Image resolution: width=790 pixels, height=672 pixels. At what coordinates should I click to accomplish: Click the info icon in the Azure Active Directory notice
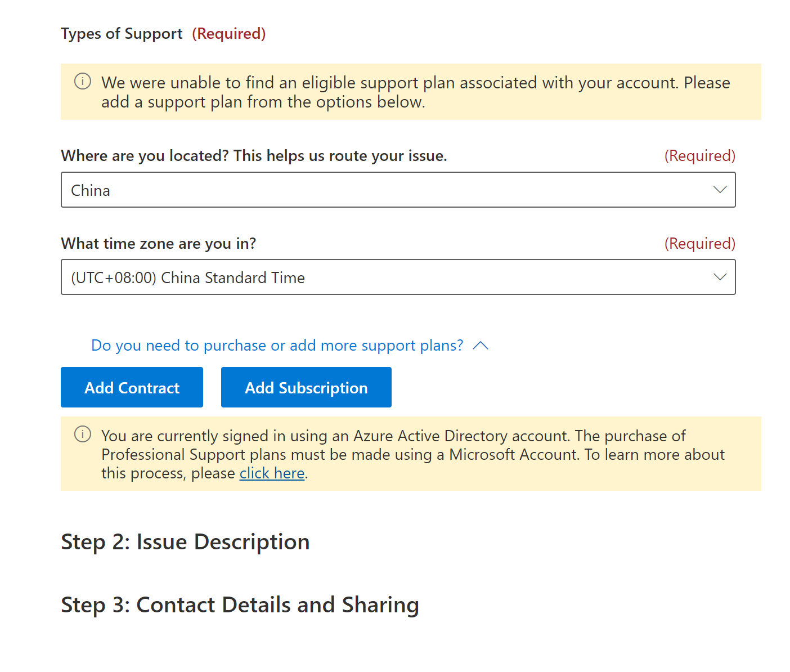(x=83, y=434)
